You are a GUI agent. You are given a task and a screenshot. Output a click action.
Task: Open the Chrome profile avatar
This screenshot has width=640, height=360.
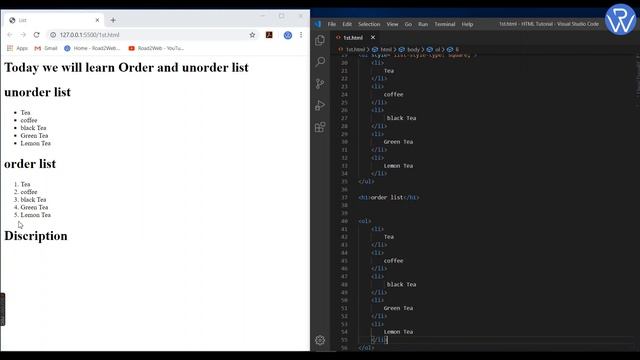click(x=288, y=35)
